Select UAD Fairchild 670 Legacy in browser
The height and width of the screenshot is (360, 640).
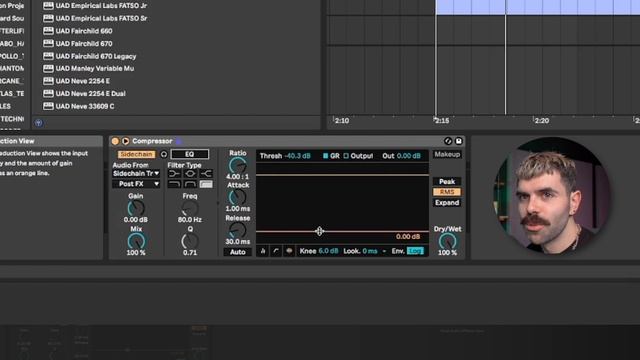click(96, 56)
